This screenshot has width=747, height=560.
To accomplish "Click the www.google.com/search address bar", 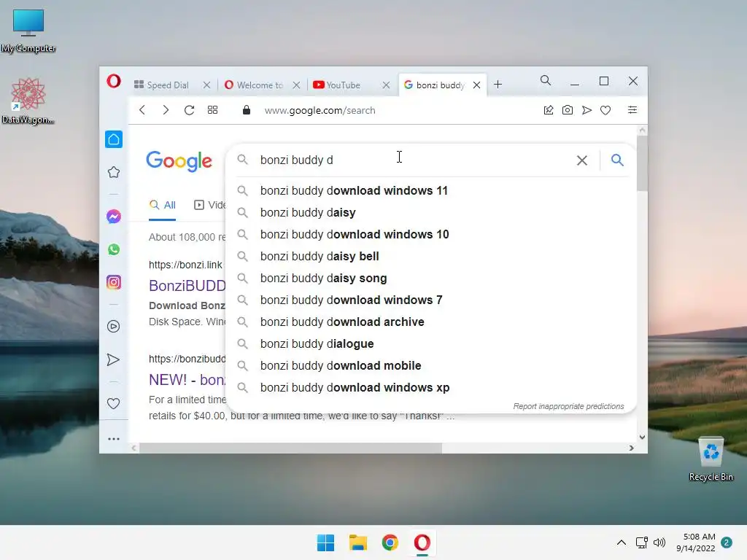I will point(320,111).
